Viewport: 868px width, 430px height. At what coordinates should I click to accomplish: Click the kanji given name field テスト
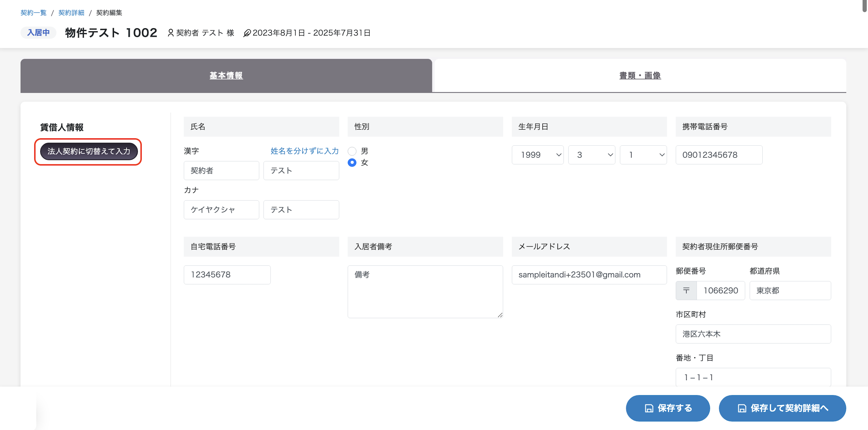pyautogui.click(x=301, y=171)
